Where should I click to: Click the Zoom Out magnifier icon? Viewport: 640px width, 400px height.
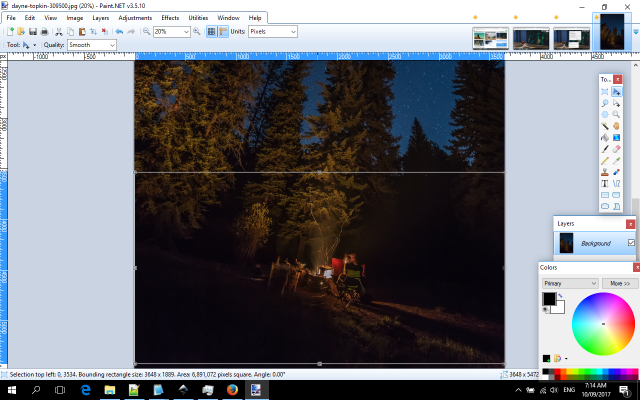coord(146,31)
